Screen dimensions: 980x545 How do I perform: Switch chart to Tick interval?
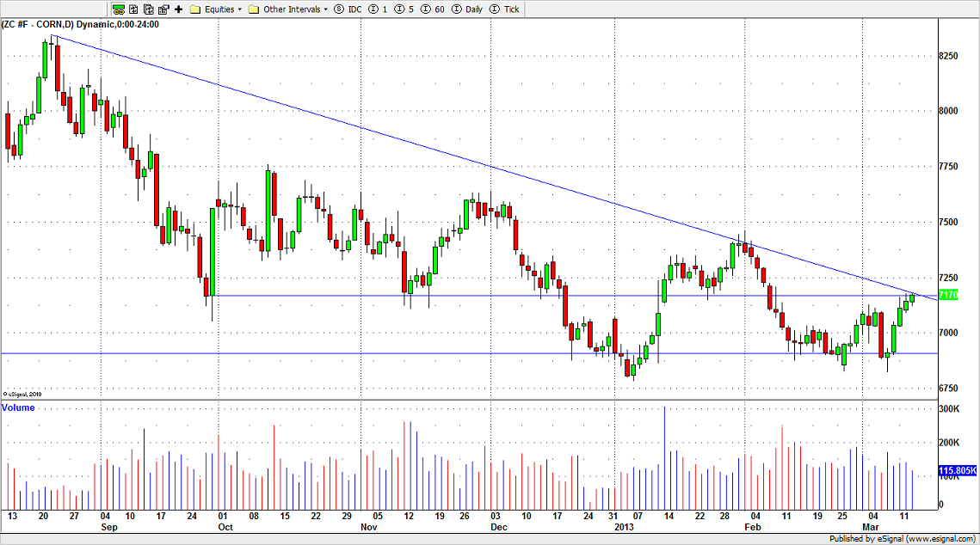point(506,9)
